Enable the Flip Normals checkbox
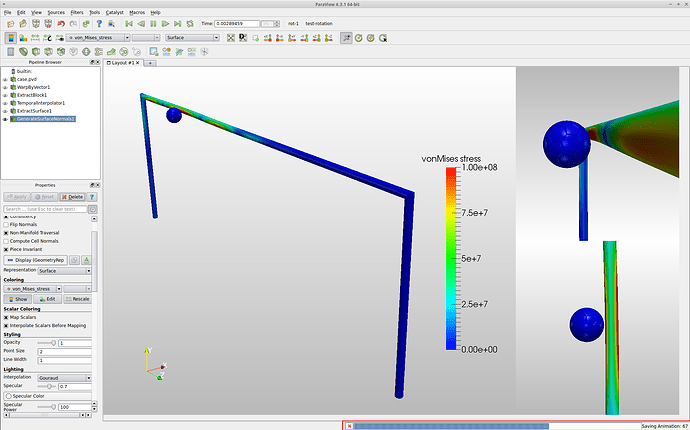Screen dimensions: 690x430 pyautogui.click(x=6, y=224)
